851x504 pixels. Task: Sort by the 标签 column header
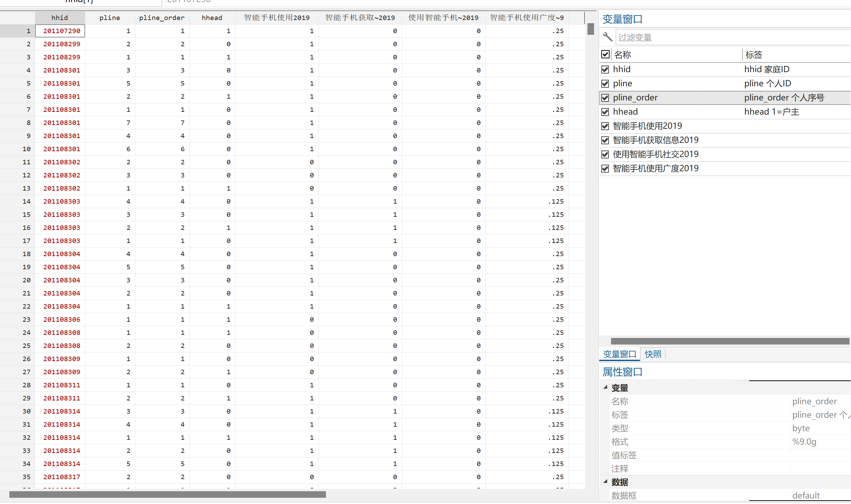(x=754, y=55)
